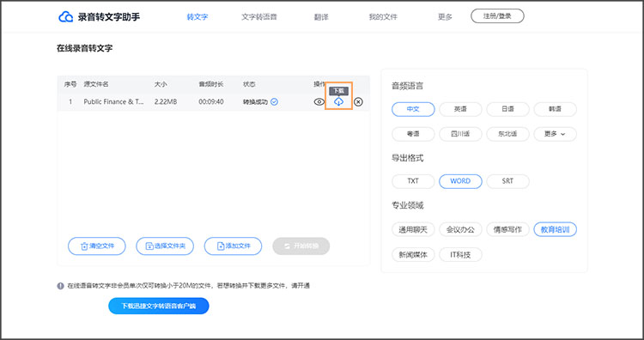Click 下载迅捷文字转语音客户端 button
The image size is (644, 340).
tap(159, 306)
